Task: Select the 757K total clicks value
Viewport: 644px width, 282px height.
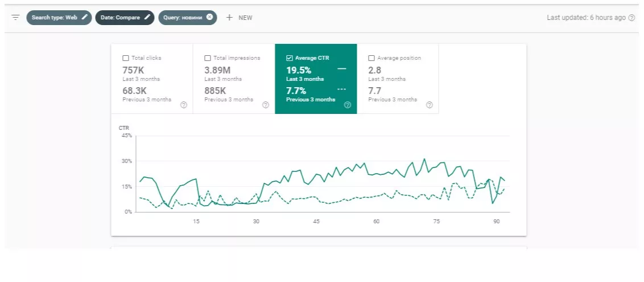Action: (x=134, y=70)
